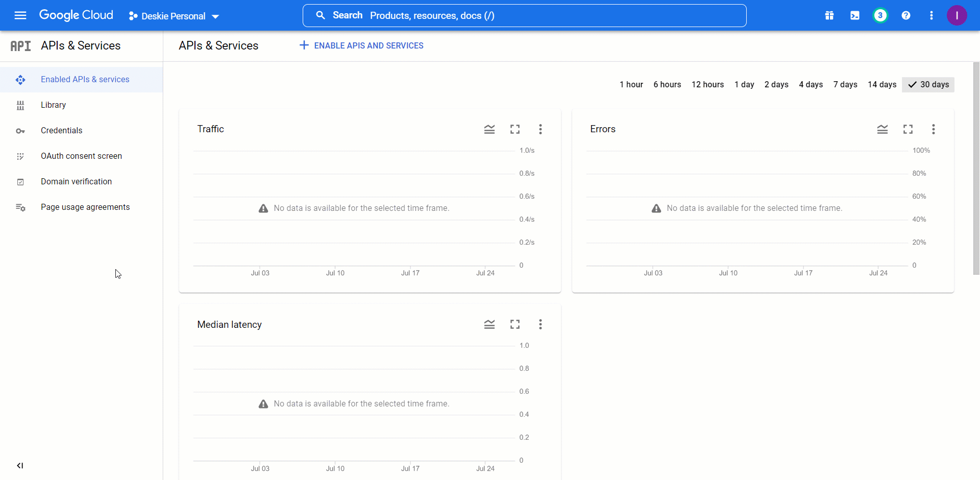Click the Page usage agreements settings icon
This screenshot has width=980, height=480.
[x=20, y=207]
